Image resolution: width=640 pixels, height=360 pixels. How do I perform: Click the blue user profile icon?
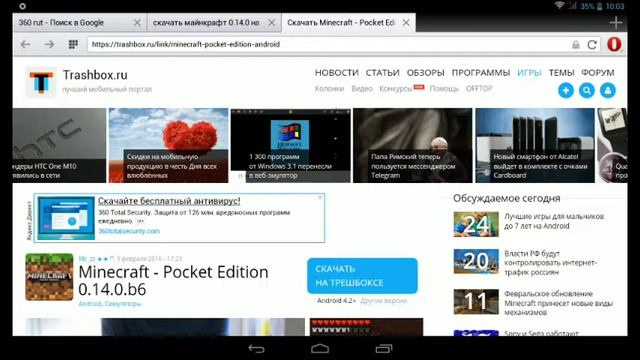coord(608,90)
